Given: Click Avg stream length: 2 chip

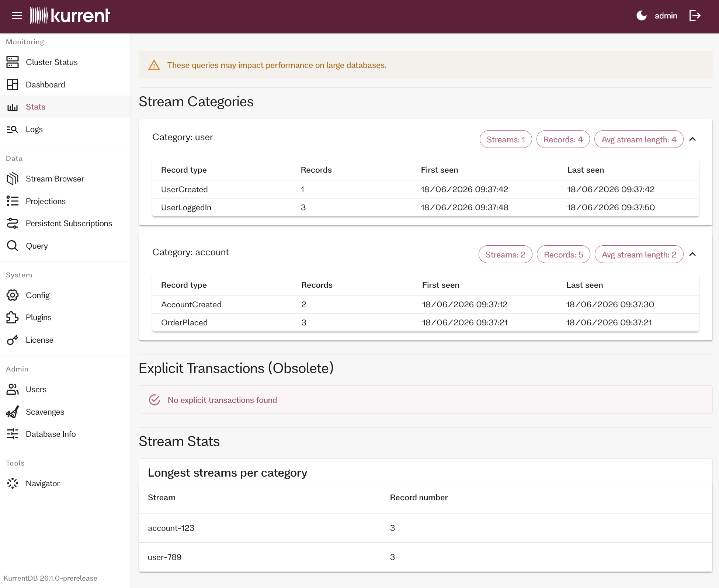Looking at the screenshot, I should pyautogui.click(x=639, y=255).
